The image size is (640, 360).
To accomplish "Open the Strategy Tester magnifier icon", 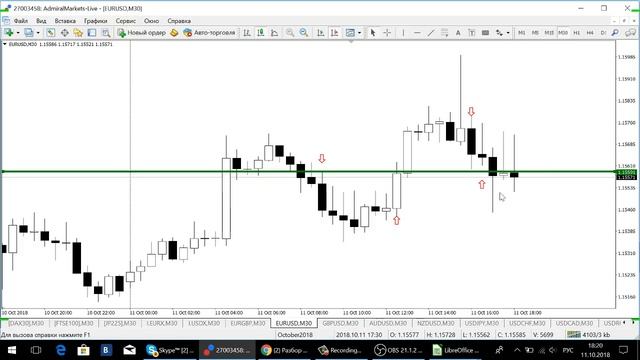I will tap(106, 33).
